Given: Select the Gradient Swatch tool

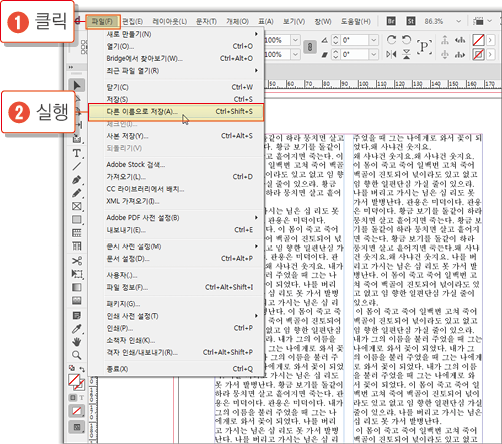Looking at the screenshot, I should pos(77,287).
